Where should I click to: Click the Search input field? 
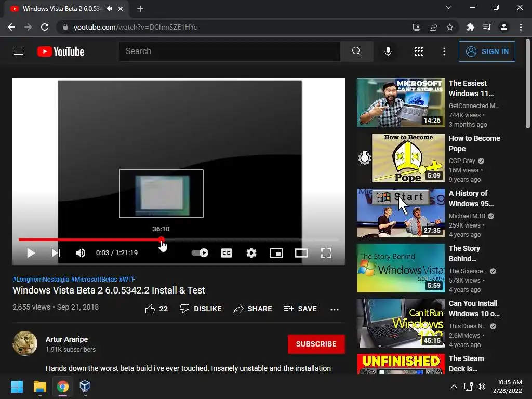(x=230, y=51)
